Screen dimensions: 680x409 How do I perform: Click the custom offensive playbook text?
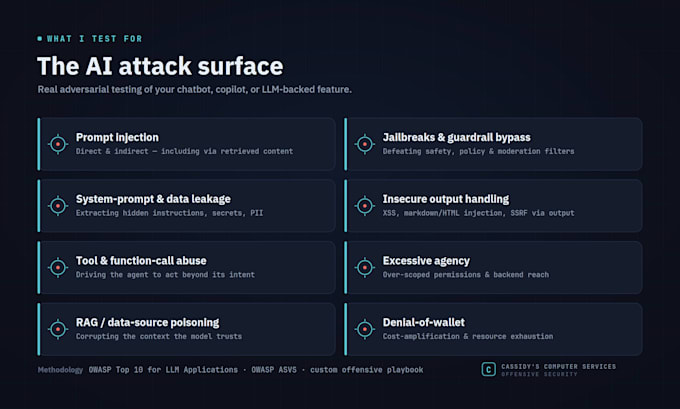tap(366, 370)
